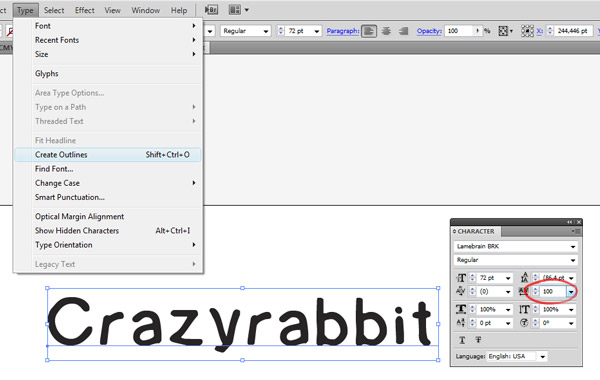The image size is (600, 380).
Task: Choose Smart Punctuation... menu entry
Action: tap(108, 197)
